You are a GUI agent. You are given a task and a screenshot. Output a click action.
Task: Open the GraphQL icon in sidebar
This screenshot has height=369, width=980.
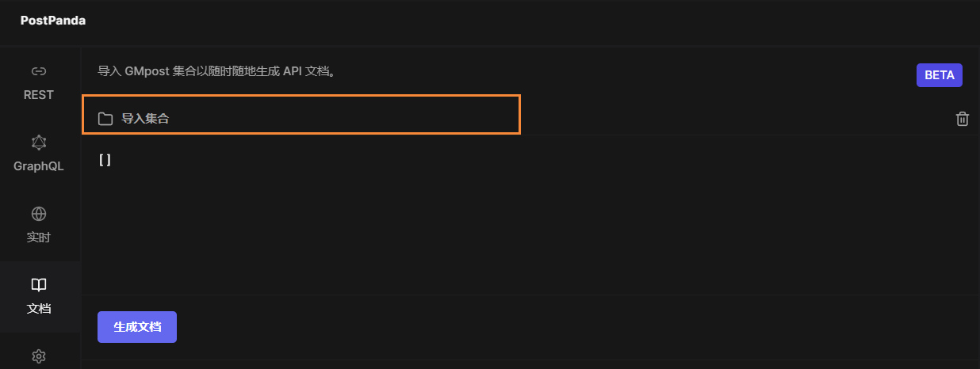(x=39, y=143)
